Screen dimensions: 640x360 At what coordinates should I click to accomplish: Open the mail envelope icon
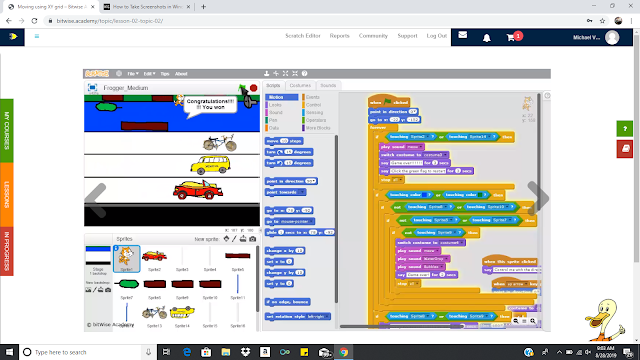click(x=462, y=35)
